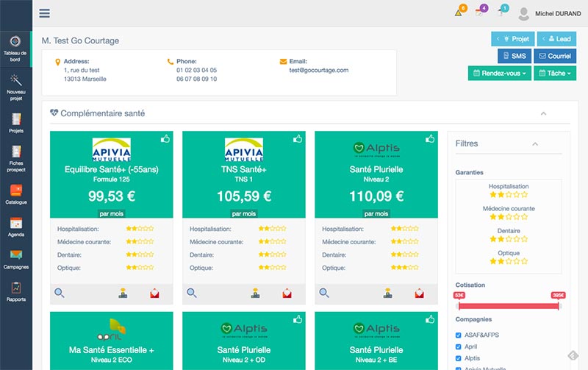The height and width of the screenshot is (370, 588).
Task: Uncheck the Alptis company filter
Action: click(x=459, y=358)
